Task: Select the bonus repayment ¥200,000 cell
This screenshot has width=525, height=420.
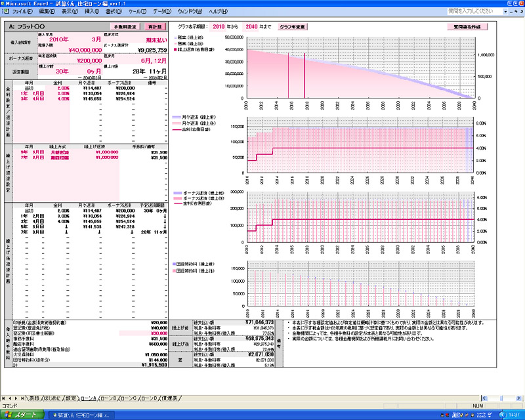Action: pos(89,61)
